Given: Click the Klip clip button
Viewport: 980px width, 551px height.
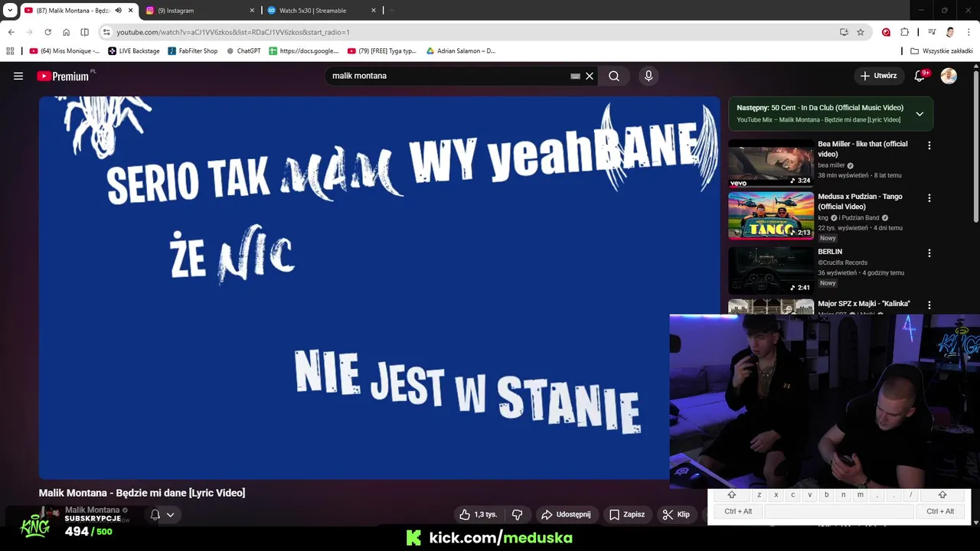Looking at the screenshot, I should tap(677, 514).
